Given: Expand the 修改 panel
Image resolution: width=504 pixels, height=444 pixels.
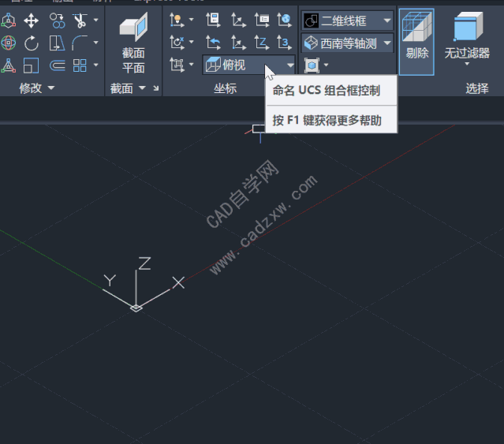Looking at the screenshot, I should [x=36, y=88].
